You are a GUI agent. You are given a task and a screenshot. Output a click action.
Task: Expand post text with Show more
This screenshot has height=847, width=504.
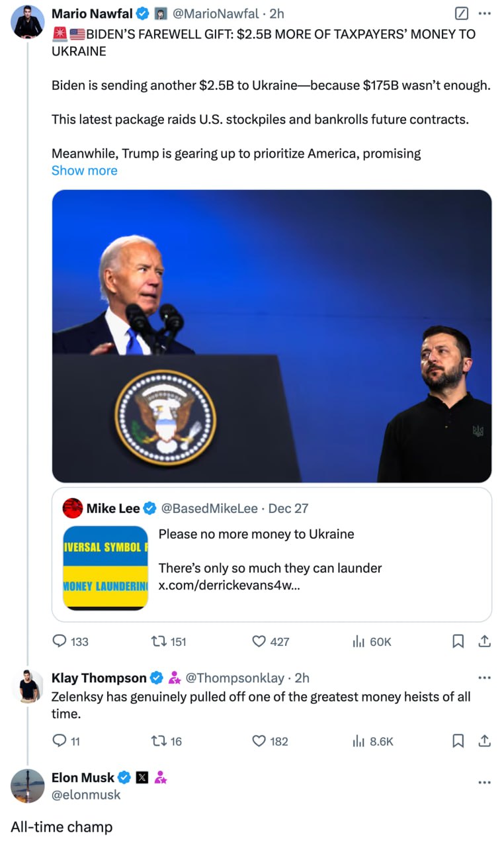84,171
